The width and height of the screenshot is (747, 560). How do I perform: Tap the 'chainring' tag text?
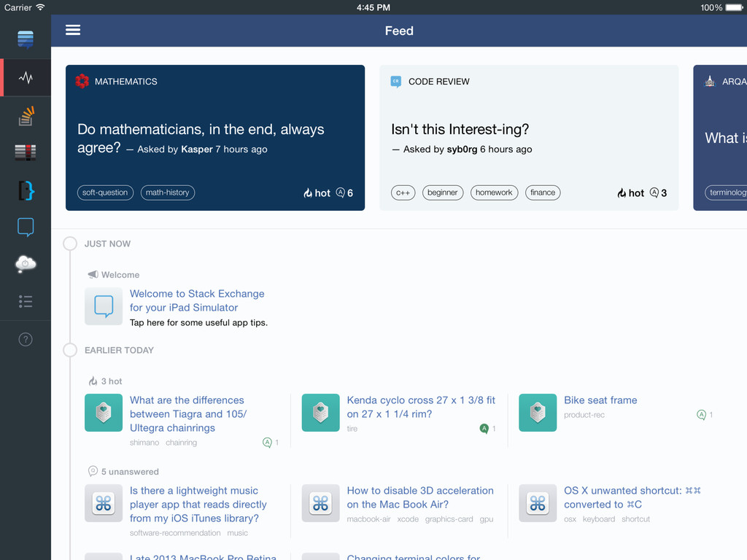click(181, 443)
